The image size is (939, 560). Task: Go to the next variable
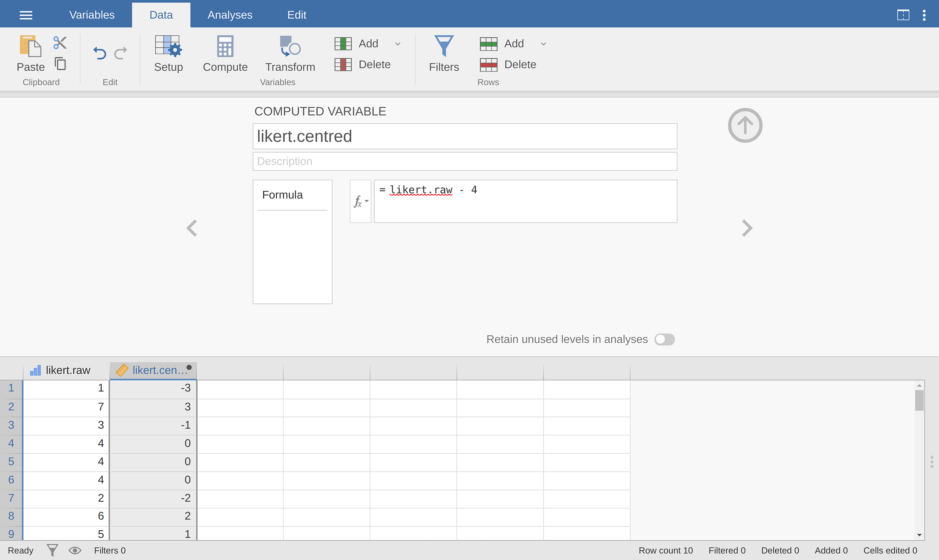(747, 228)
